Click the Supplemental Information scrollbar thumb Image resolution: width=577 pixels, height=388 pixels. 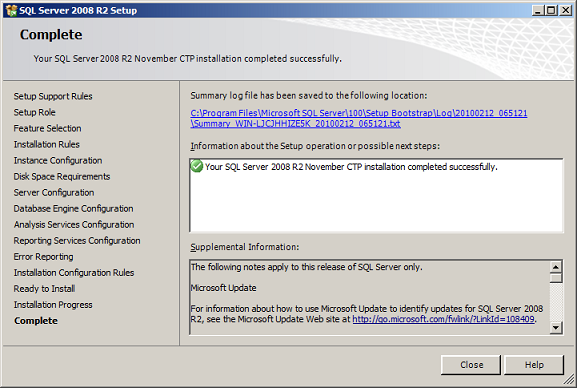click(x=556, y=278)
